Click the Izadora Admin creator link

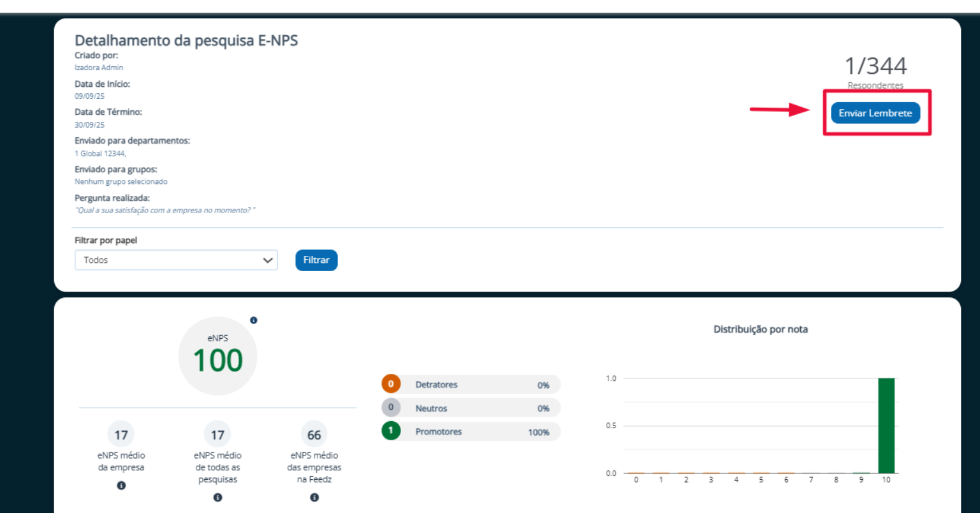pyautogui.click(x=99, y=68)
